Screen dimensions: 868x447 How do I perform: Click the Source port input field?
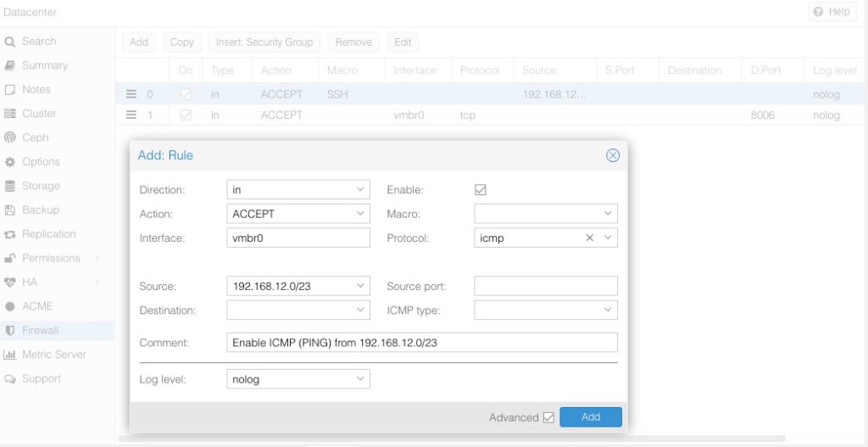pyautogui.click(x=546, y=286)
